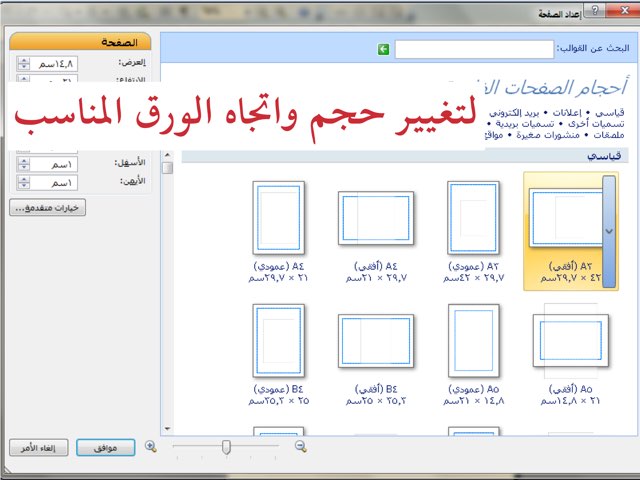
Task: Open the help question mark button
Action: pyautogui.click(x=595, y=11)
